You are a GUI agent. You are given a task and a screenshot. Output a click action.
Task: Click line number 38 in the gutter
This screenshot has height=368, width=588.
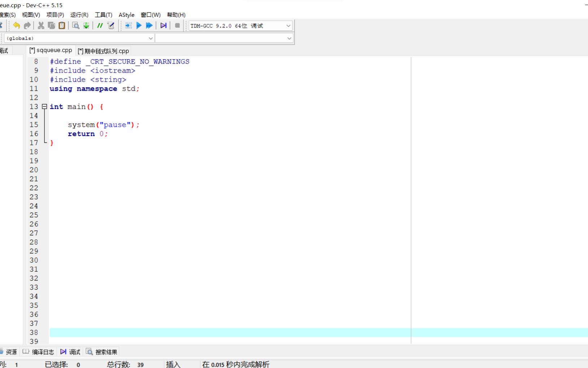pyautogui.click(x=34, y=333)
